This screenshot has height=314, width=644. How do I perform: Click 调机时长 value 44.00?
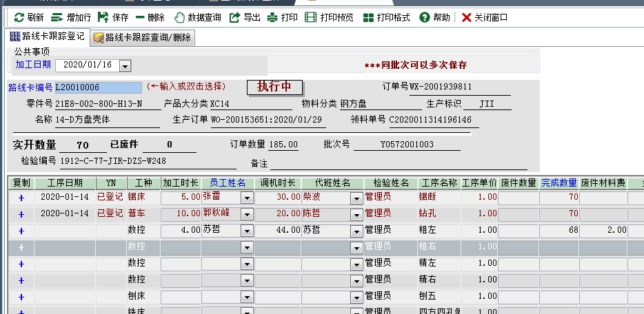(289, 230)
